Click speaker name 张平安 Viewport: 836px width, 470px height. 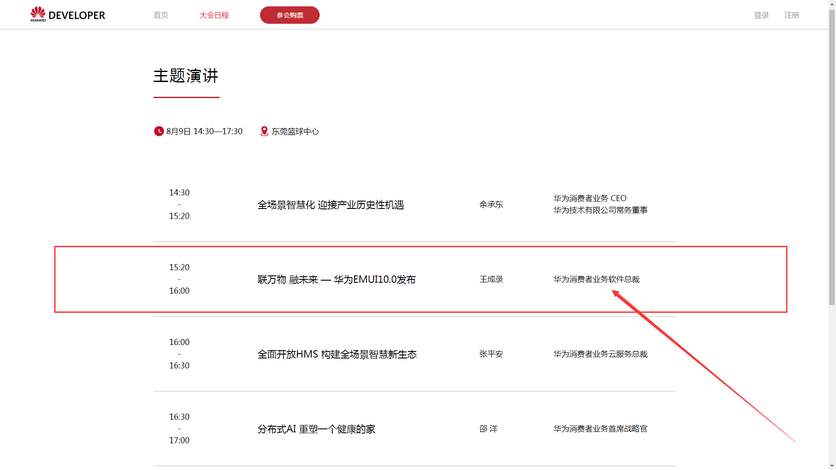coord(491,354)
